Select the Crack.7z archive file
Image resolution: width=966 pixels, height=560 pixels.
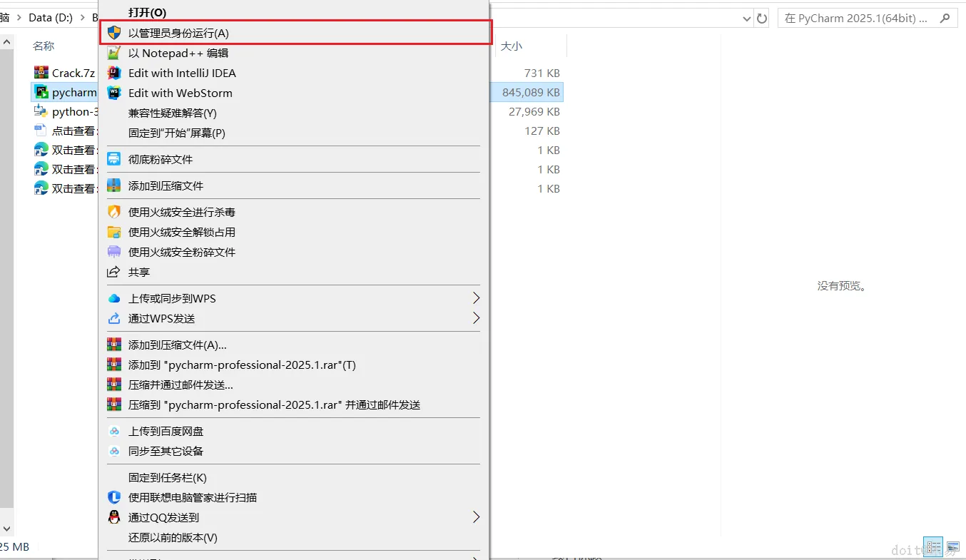(x=65, y=73)
